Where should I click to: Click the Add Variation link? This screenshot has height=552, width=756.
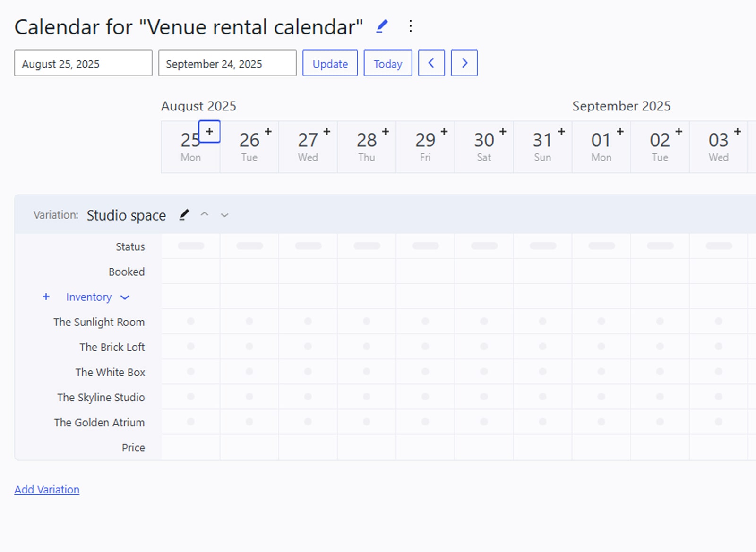pos(47,490)
